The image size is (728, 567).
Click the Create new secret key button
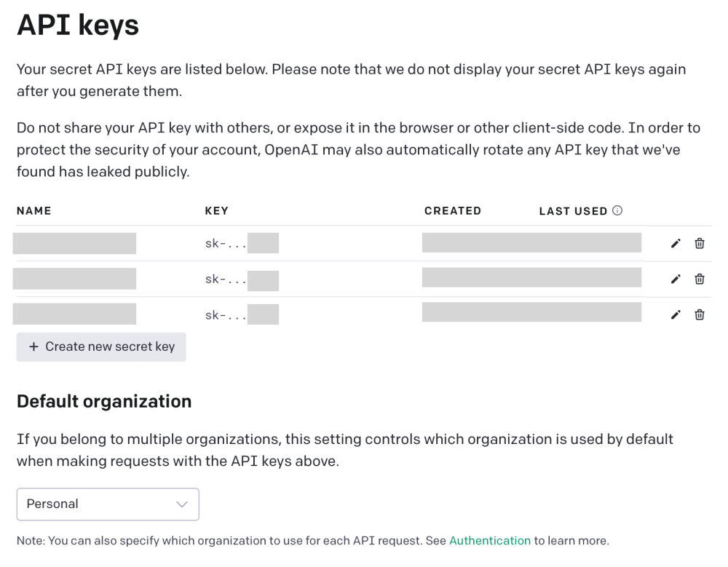tap(101, 346)
